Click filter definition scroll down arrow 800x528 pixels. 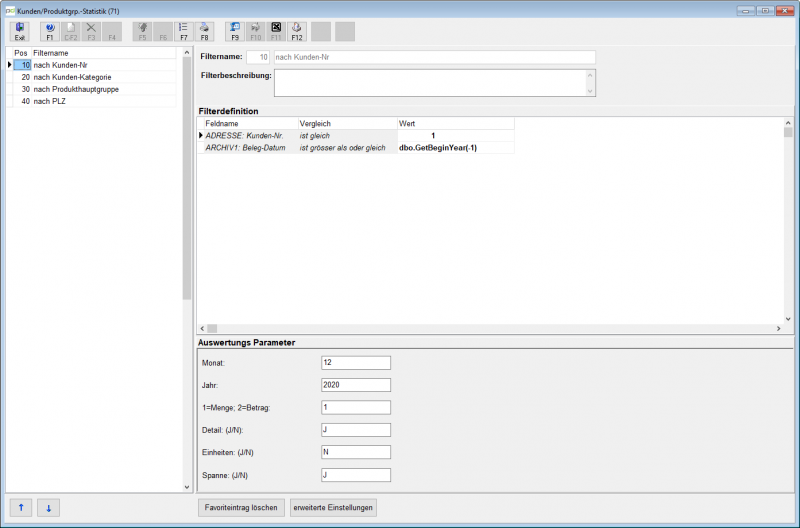(x=788, y=319)
